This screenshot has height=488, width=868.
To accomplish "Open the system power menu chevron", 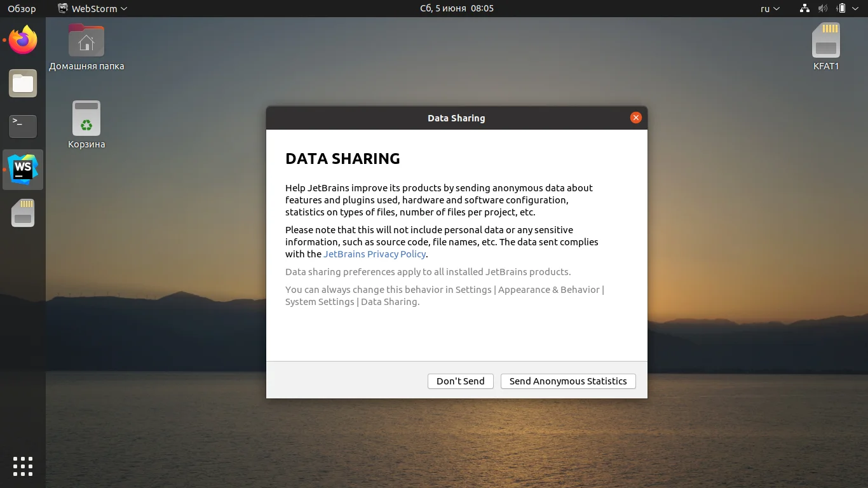I will 855,8.
